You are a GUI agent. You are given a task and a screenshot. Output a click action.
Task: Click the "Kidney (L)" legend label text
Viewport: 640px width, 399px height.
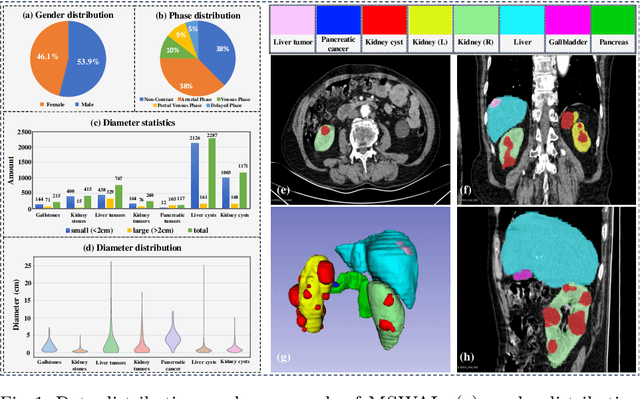point(430,42)
